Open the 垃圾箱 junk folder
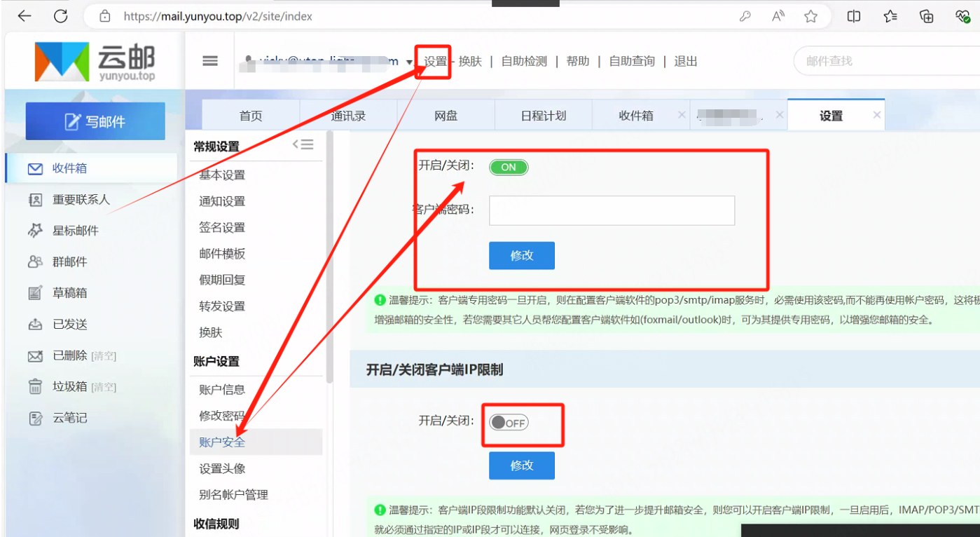The height and width of the screenshot is (537, 980). tap(70, 386)
